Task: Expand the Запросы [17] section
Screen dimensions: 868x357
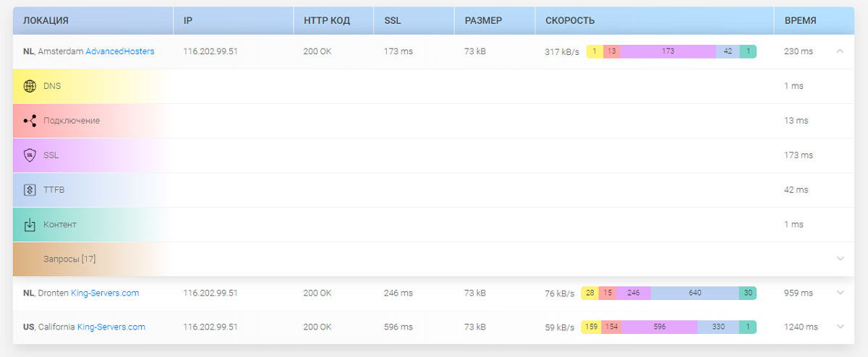Action: pos(840,259)
